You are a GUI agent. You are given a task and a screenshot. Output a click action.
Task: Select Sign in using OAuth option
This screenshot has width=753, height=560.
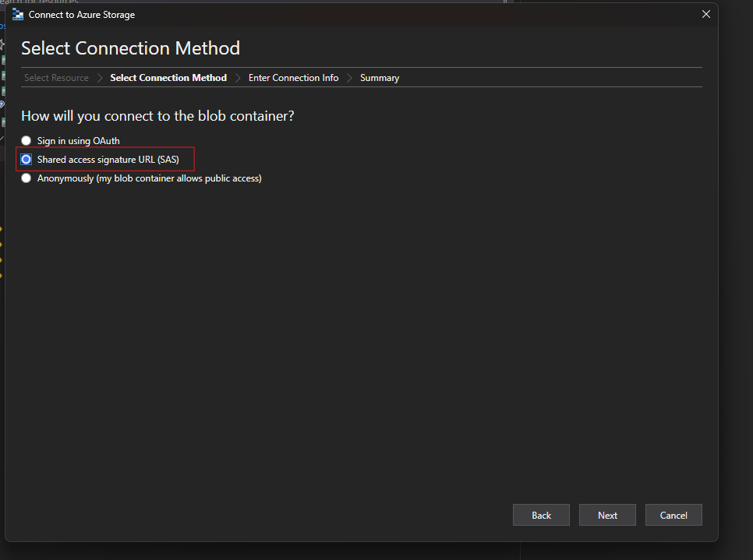pyautogui.click(x=27, y=141)
